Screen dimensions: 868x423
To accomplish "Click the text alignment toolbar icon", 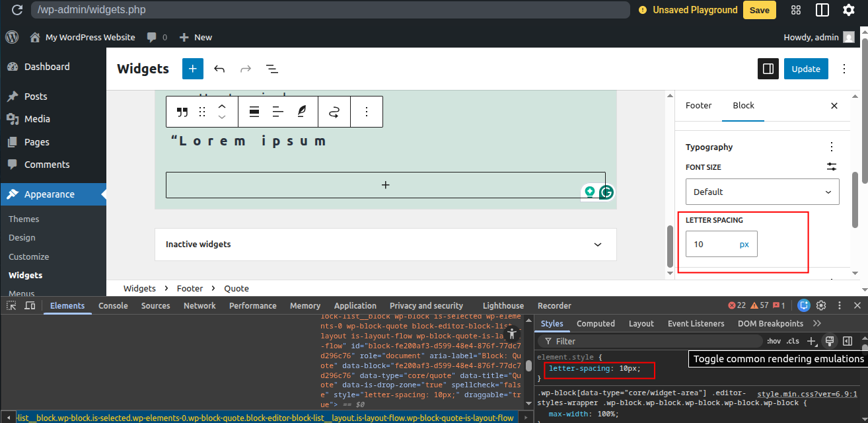I will pyautogui.click(x=278, y=112).
